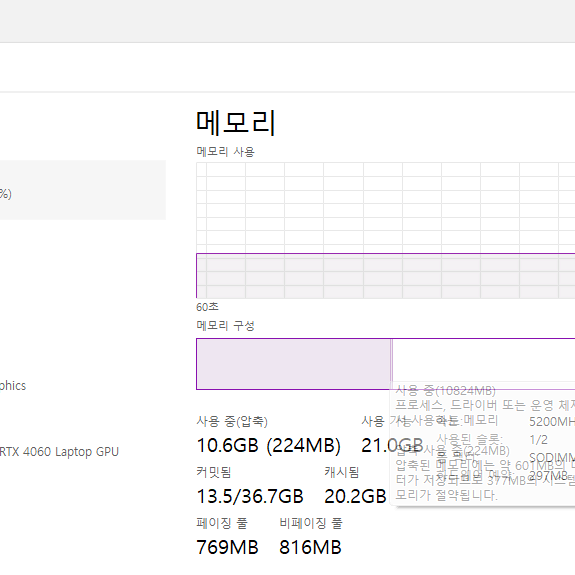575x575 pixels.
Task: Click the 13.5/36.7GB committed value
Action: click(x=250, y=496)
